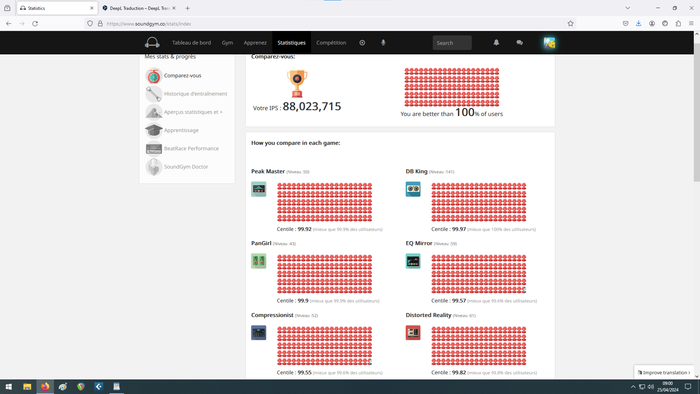Bookmark this page with the star

(570, 24)
